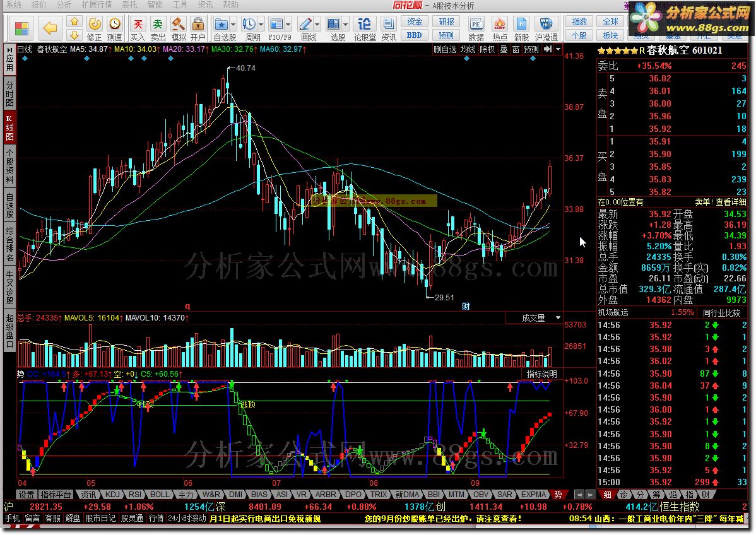The height and width of the screenshot is (535, 756).
Task: Open the 新股 IPO icon
Action: (x=521, y=23)
